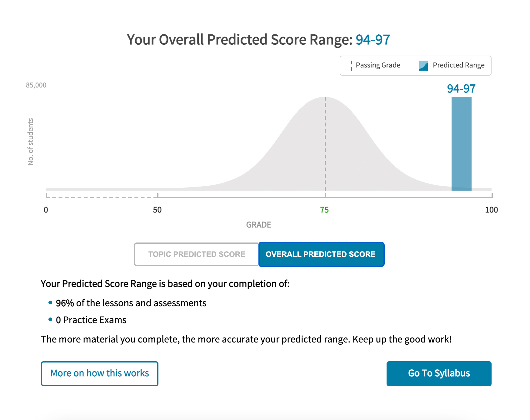The image size is (530, 420).
Task: Select the Overall Predicted Score tab
Action: point(321,254)
